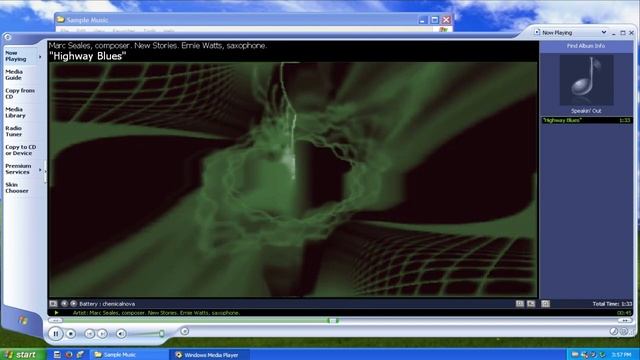Open the Now Playing playlist dropdown

(604, 32)
